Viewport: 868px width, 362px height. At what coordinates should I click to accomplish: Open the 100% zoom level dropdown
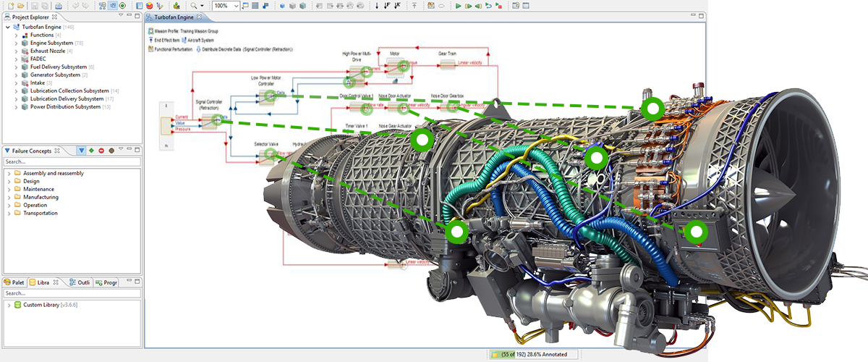click(x=236, y=6)
